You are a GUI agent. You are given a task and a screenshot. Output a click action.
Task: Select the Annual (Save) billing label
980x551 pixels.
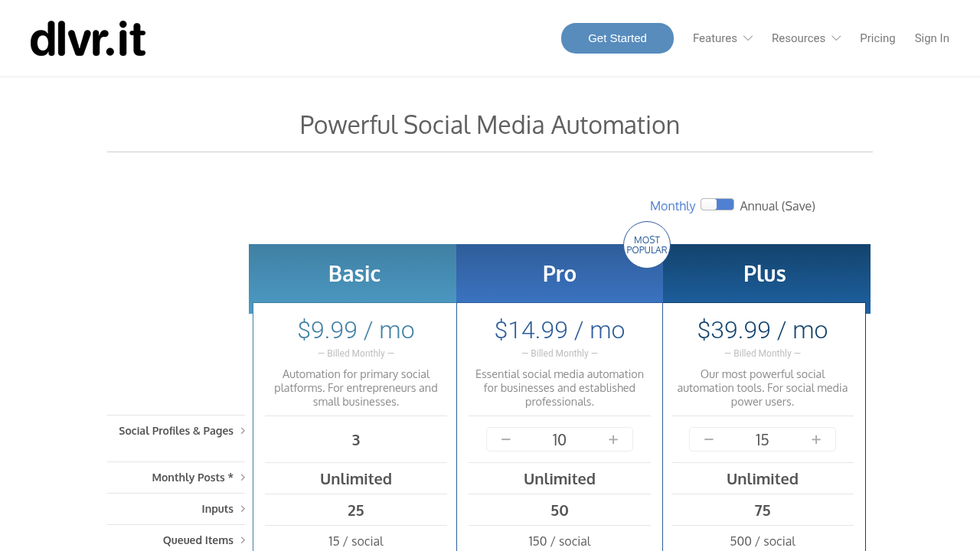777,206
